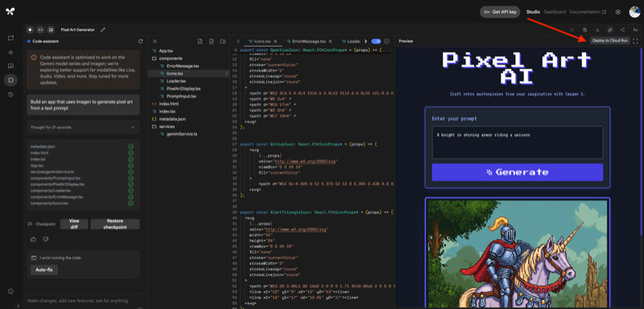The image size is (644, 309).
Task: Click the rocket deploy icon in toolbar
Action: (x=610, y=30)
